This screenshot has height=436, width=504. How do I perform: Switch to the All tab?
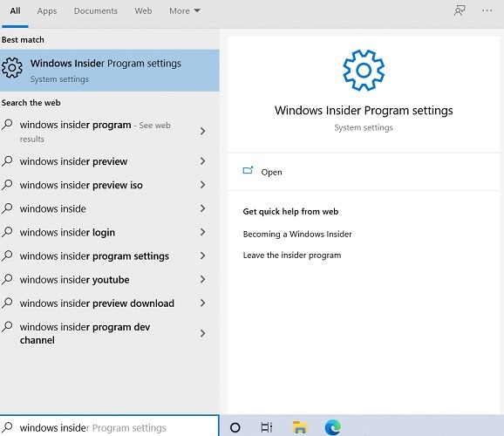coord(15,11)
